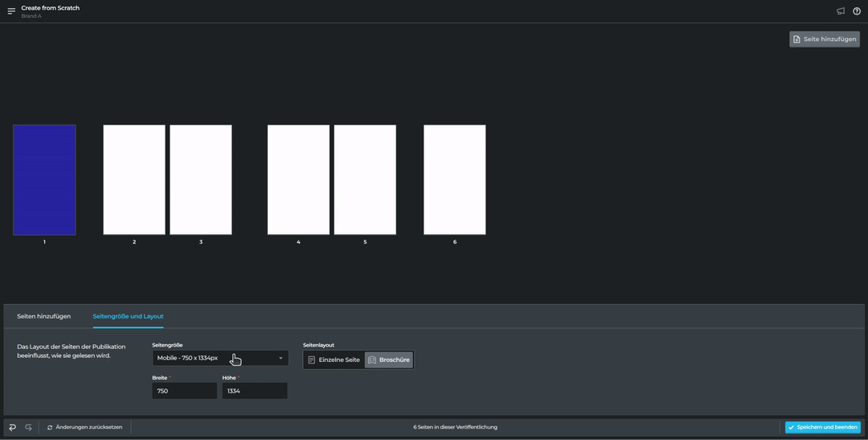868x440 pixels.
Task: Click the announcements megaphone icon
Action: [x=841, y=11]
